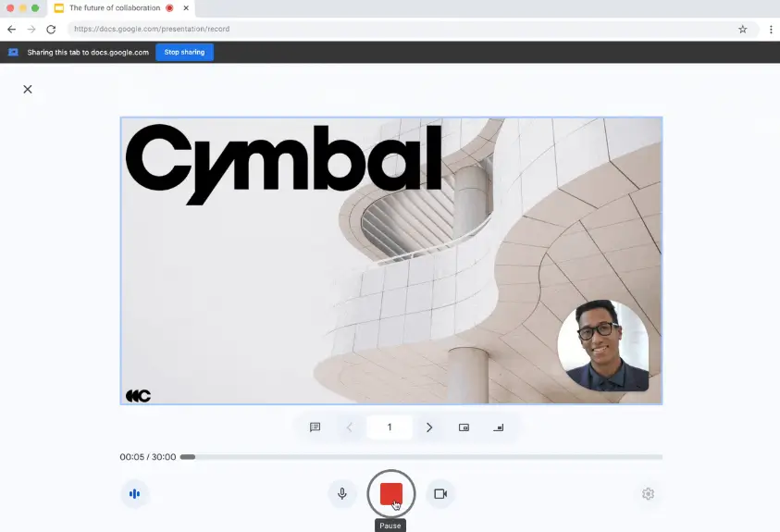Bookmark this page with star
The image size is (780, 532).
click(x=742, y=29)
